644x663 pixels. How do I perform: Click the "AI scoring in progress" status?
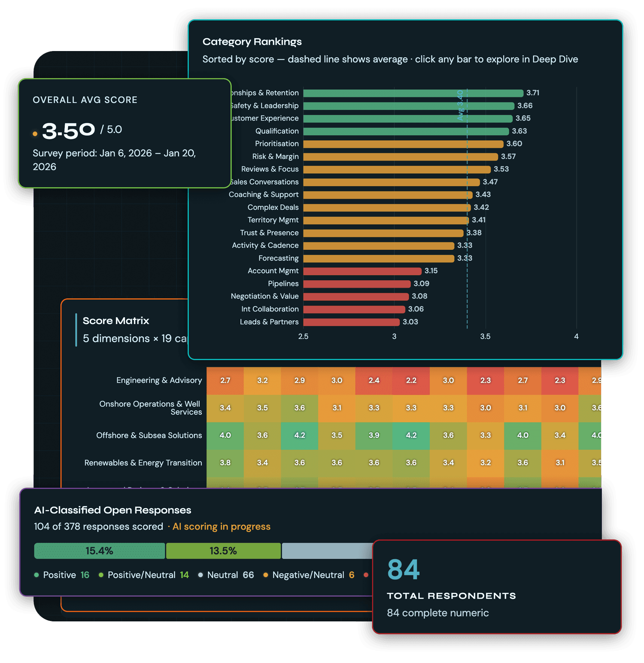(222, 527)
